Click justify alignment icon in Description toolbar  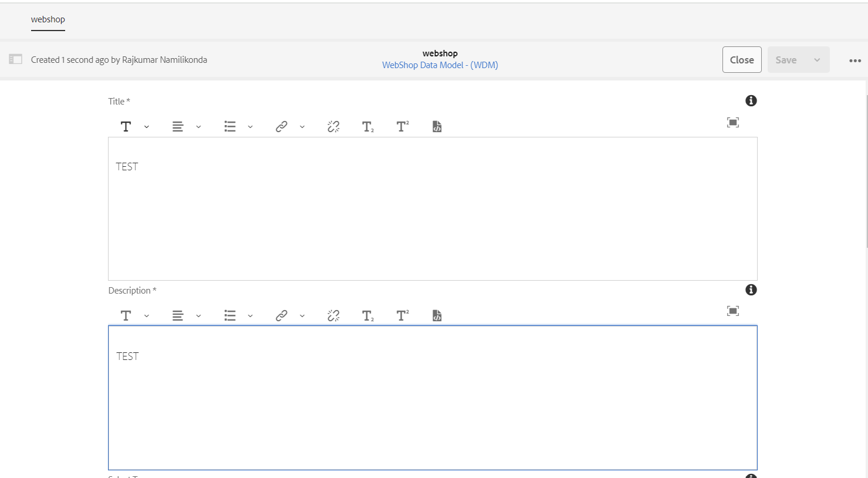[178, 316]
